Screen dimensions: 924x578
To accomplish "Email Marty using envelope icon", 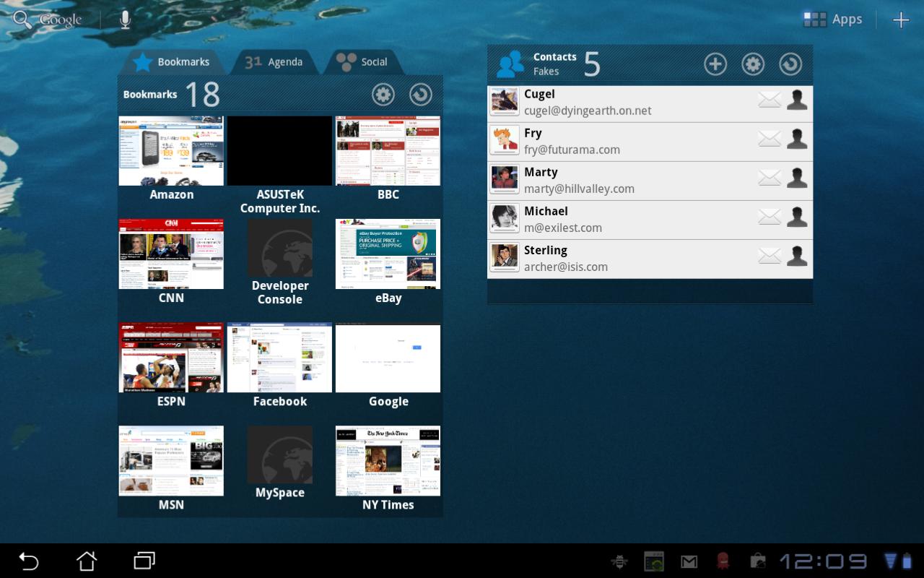I will pos(770,178).
